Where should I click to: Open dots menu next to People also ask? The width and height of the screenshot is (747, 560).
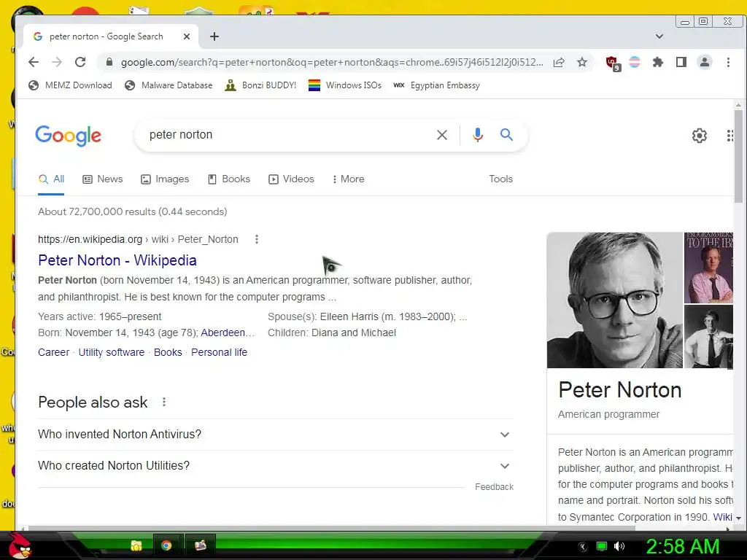coord(164,402)
